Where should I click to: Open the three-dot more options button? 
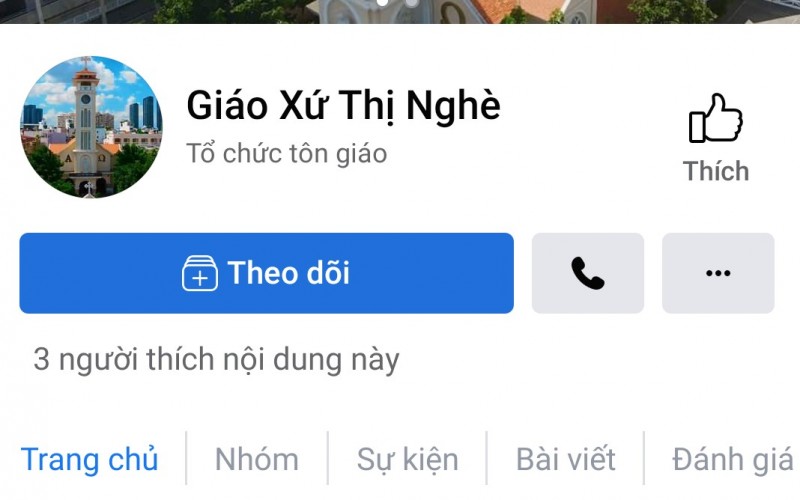718,273
